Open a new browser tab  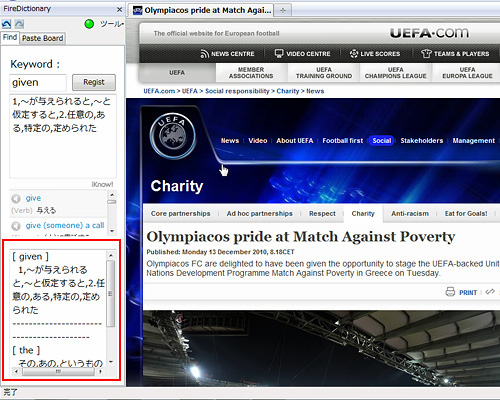pos(283,10)
